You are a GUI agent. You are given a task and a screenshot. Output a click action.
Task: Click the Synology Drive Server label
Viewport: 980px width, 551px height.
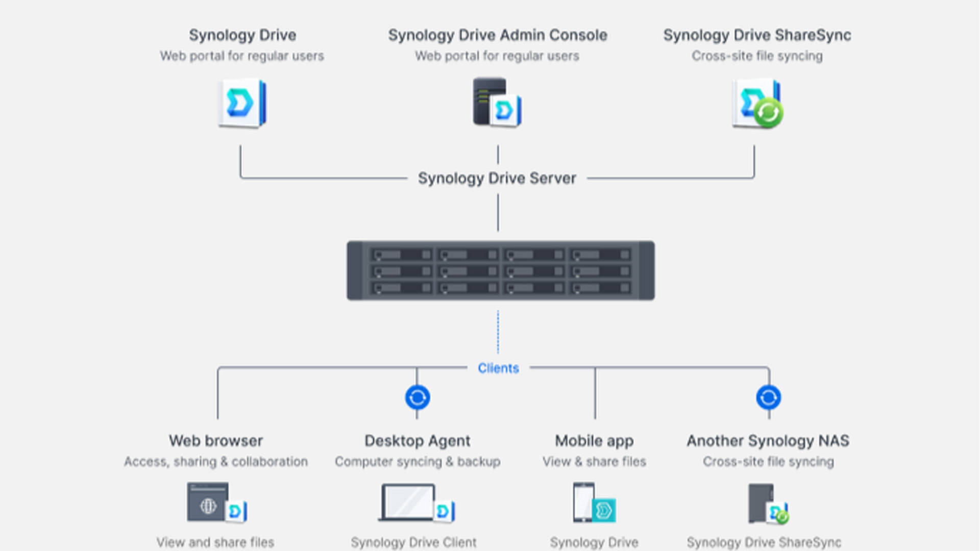(x=497, y=178)
